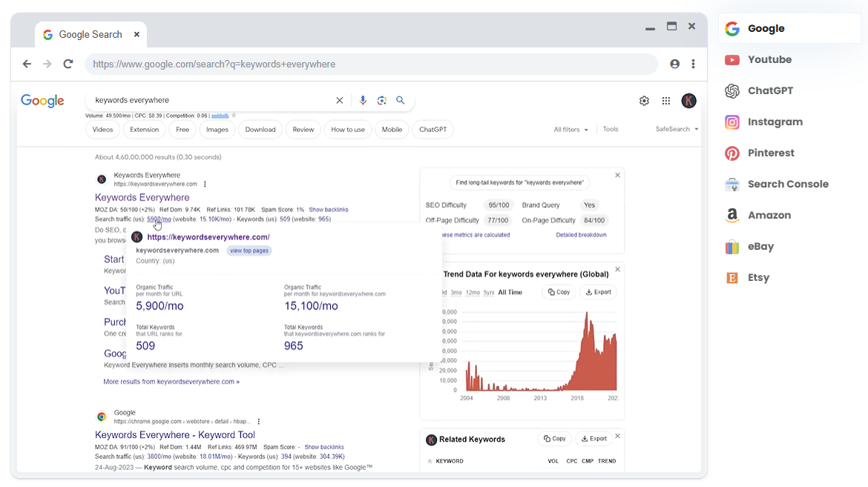Click Show backlinks for keywordseverywhere.com
This screenshot has height=487, width=868.
coord(328,210)
